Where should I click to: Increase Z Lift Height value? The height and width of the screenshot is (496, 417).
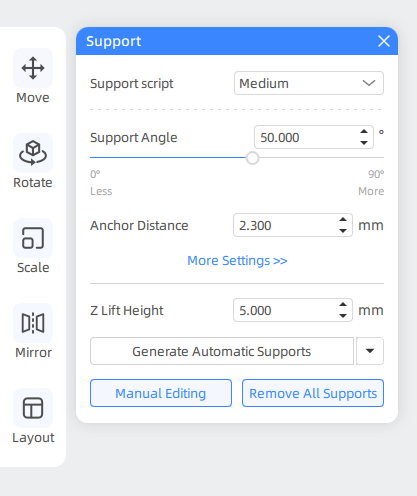click(x=343, y=305)
